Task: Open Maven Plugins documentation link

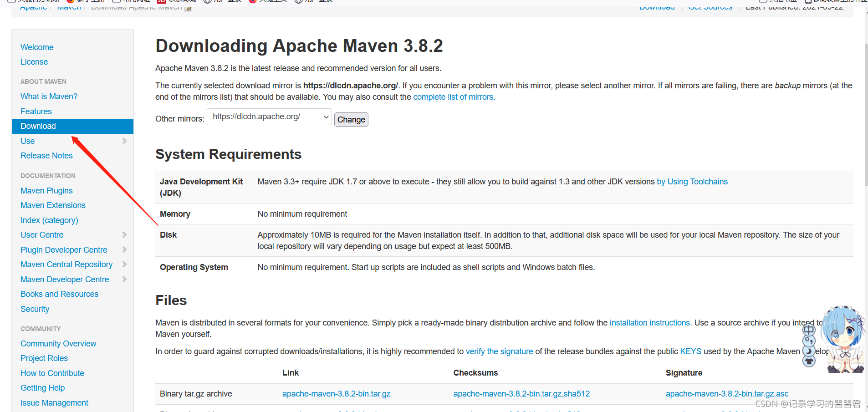Action: pos(46,191)
